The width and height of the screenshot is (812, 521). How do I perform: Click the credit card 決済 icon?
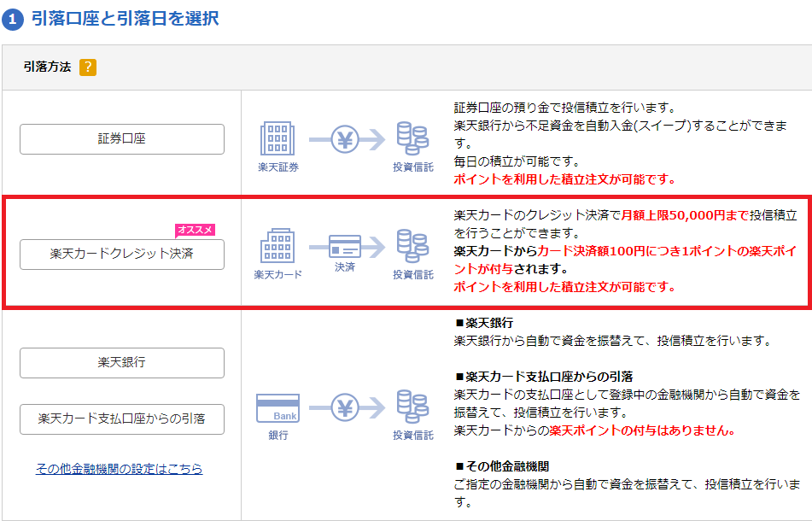(x=347, y=247)
